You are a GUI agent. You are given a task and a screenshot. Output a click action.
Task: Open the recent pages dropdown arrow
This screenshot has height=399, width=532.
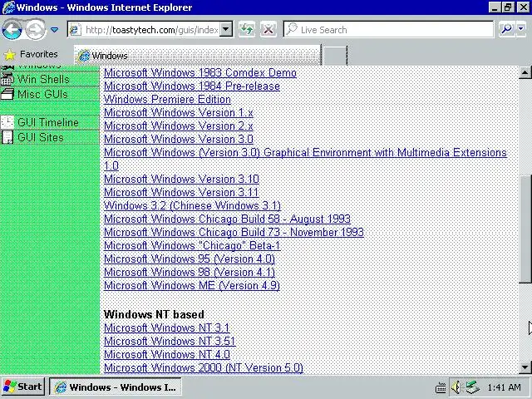coord(54,30)
